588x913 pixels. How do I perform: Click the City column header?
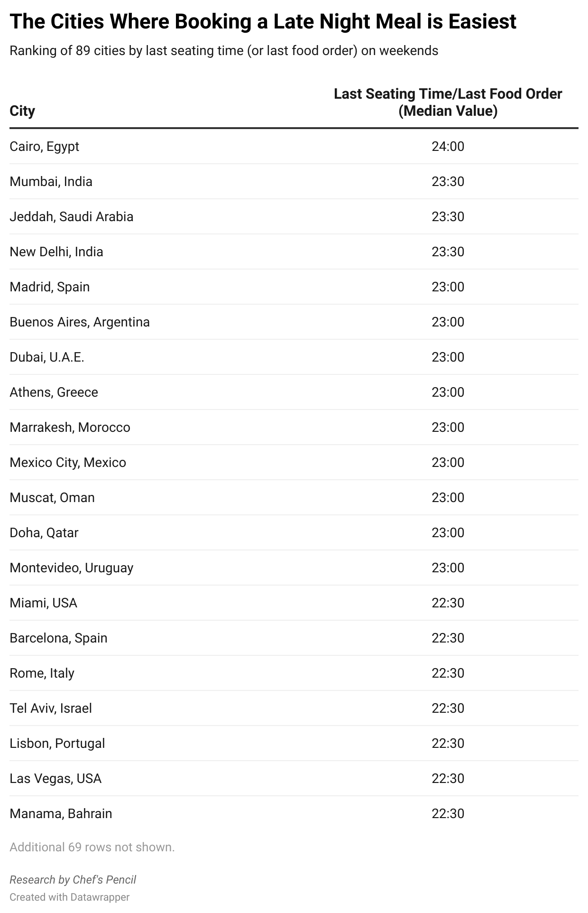[x=22, y=111]
